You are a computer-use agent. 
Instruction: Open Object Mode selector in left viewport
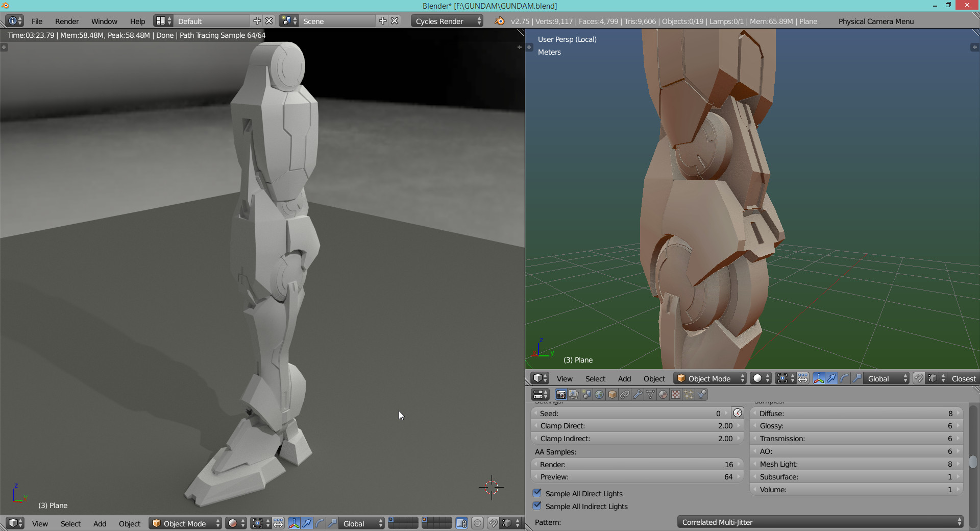click(185, 523)
